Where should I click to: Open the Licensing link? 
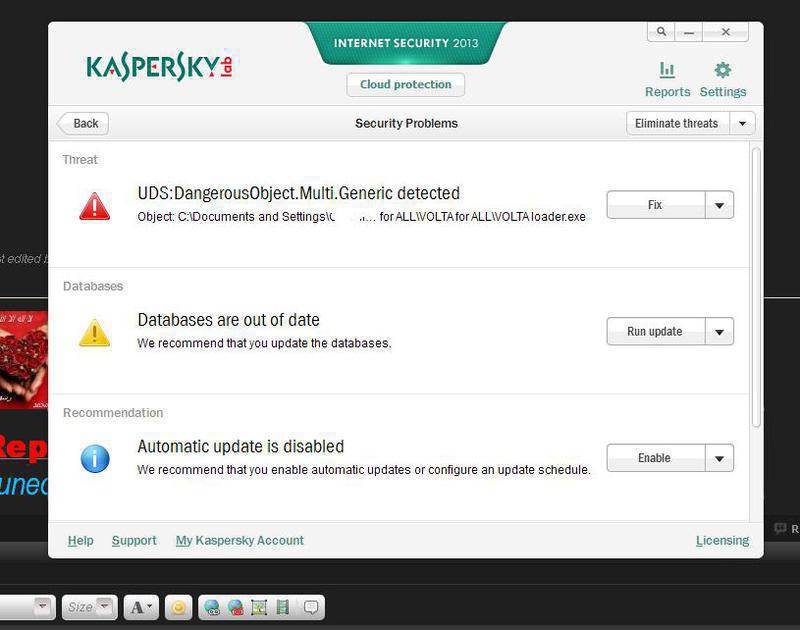coord(722,540)
